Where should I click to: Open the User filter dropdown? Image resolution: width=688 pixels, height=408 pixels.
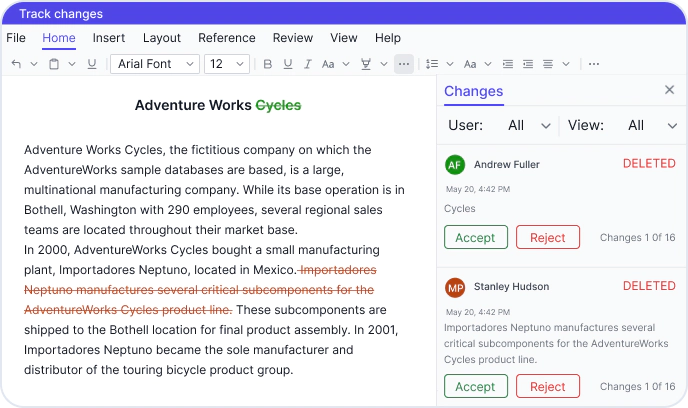pyautogui.click(x=529, y=125)
